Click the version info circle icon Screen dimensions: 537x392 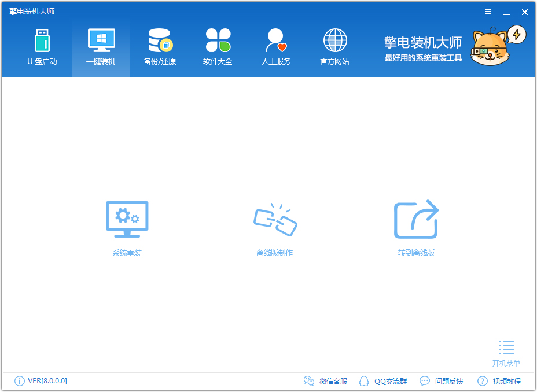tap(20, 380)
